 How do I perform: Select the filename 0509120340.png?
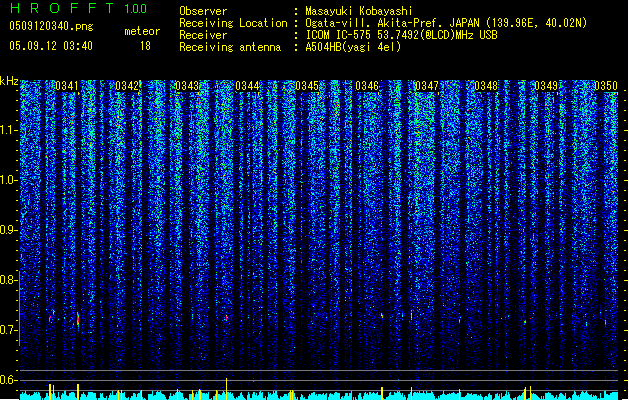pos(51,26)
